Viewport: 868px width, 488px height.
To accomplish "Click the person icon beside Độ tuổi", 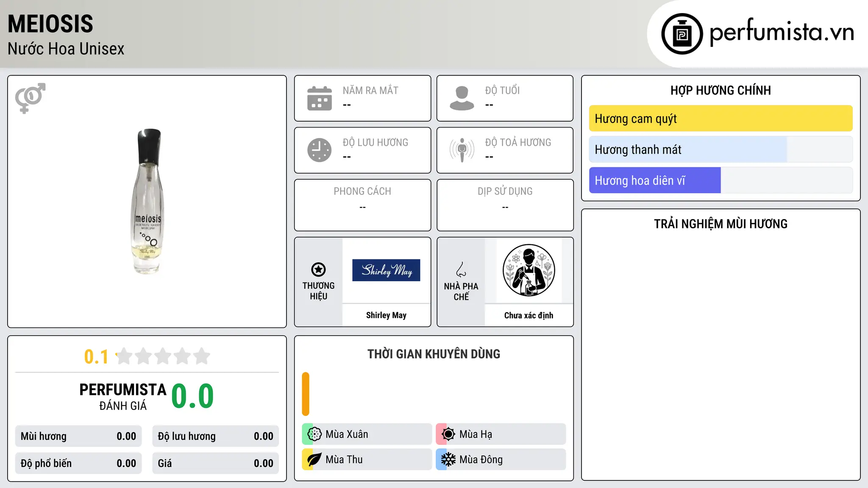I will (462, 98).
